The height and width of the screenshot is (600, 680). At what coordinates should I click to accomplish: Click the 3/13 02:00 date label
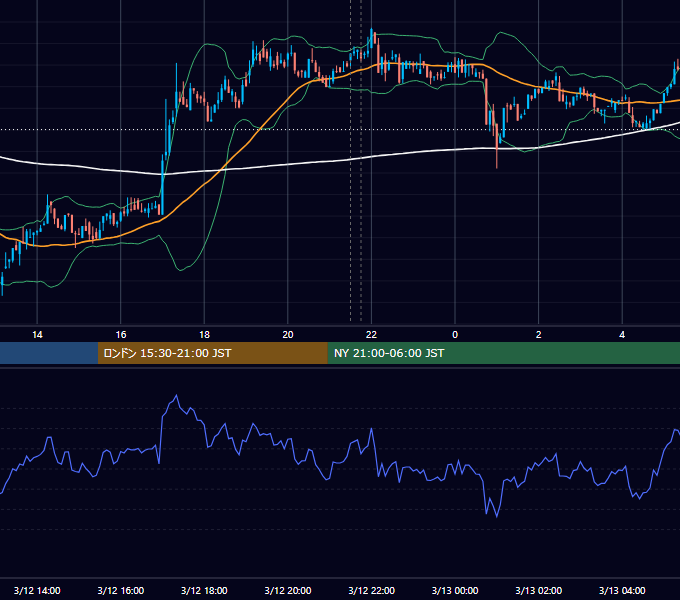[539, 590]
